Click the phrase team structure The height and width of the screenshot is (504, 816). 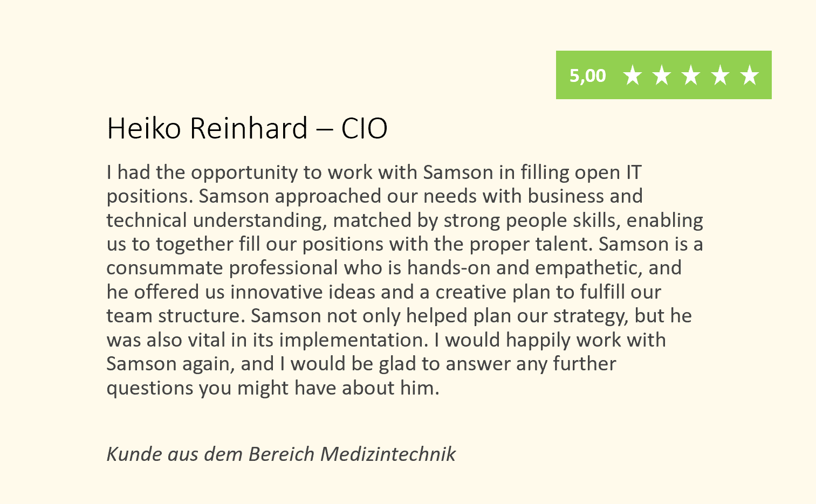point(176,316)
